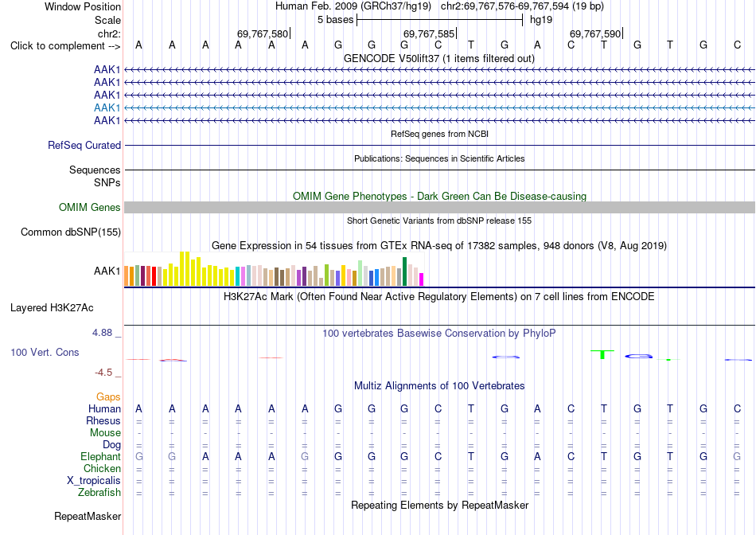Click the X_tropicalis species label
756x535 pixels.
click(94, 481)
